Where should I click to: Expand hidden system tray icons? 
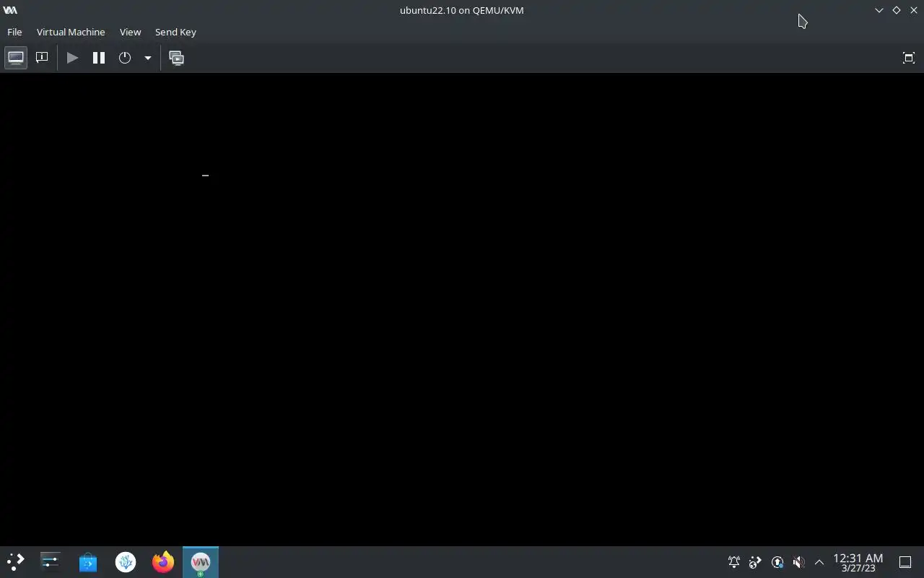tap(819, 562)
